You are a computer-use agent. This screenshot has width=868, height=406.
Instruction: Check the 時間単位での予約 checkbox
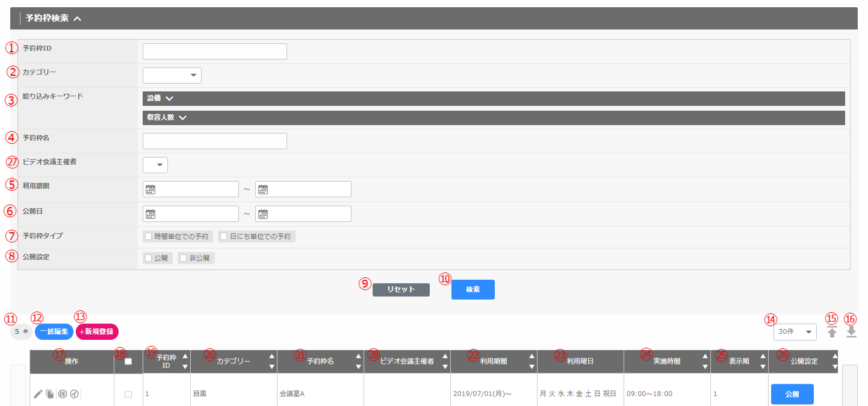tap(149, 236)
